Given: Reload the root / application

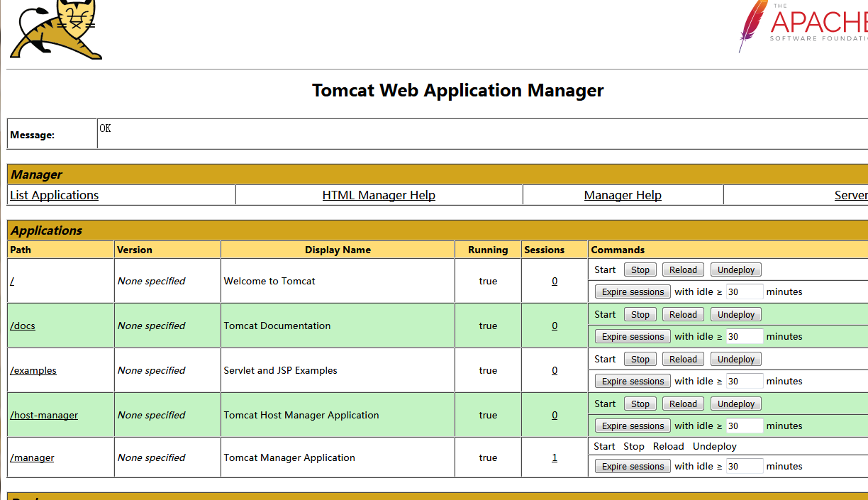Looking at the screenshot, I should [683, 270].
